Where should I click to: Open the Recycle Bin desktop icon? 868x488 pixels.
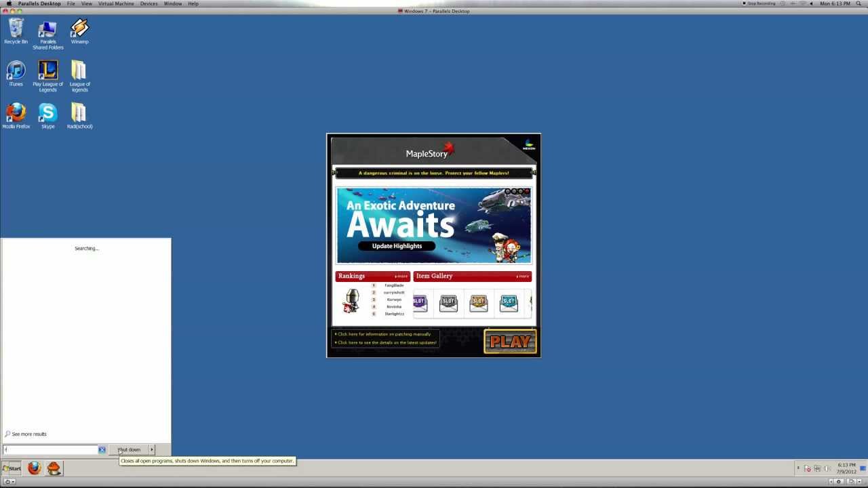coord(16,31)
